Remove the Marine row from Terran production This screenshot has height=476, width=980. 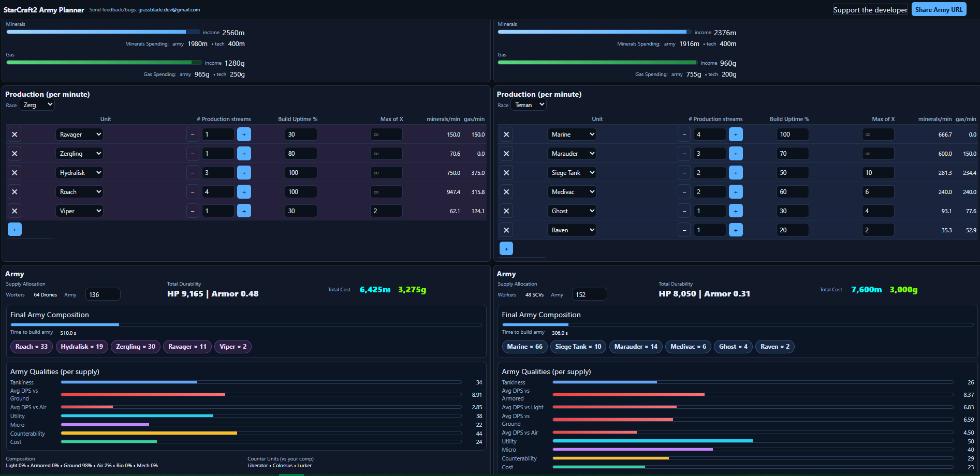click(506, 134)
